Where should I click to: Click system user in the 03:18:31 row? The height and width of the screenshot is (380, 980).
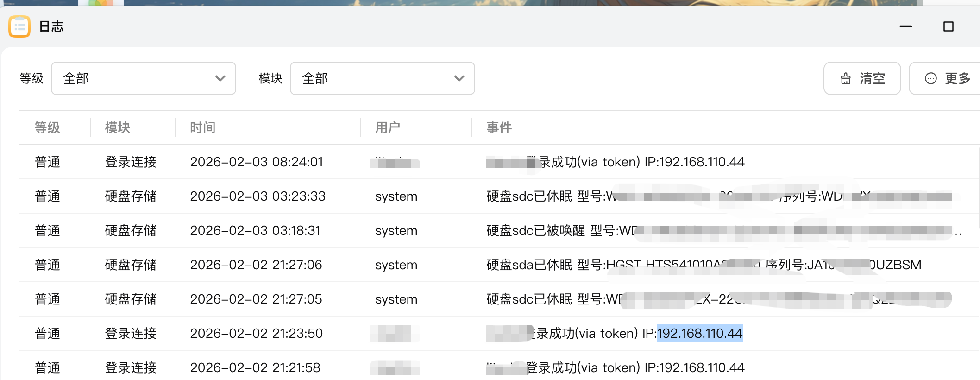[396, 231]
